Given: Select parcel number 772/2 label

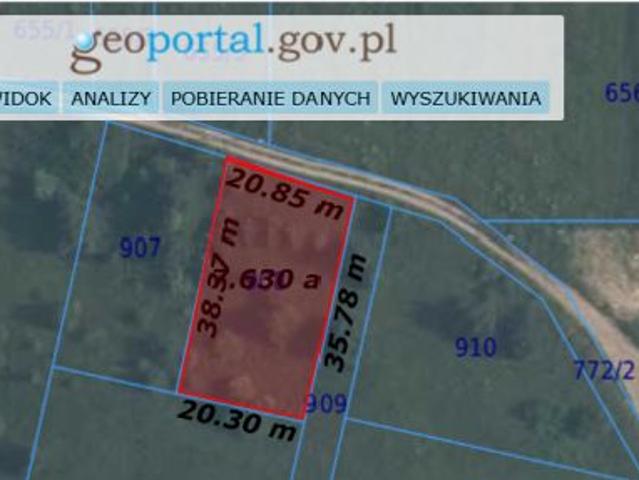Looking at the screenshot, I should point(604,370).
